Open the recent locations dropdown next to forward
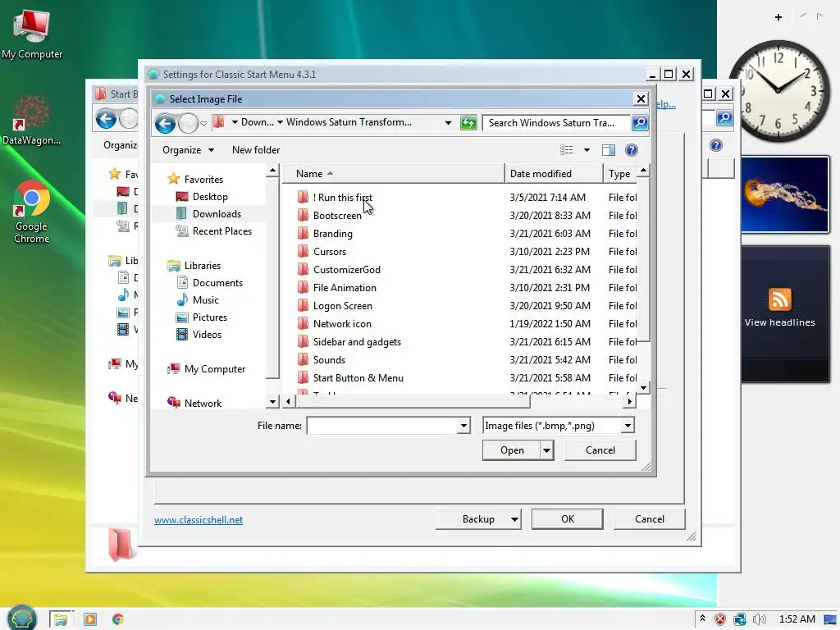The height and width of the screenshot is (630, 840). [203, 124]
